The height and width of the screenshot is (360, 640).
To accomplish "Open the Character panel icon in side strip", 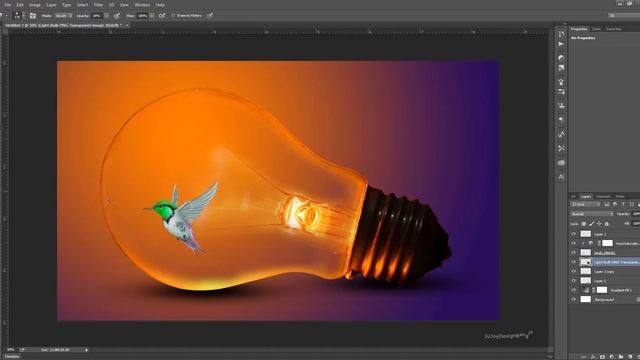I will pyautogui.click(x=561, y=176).
